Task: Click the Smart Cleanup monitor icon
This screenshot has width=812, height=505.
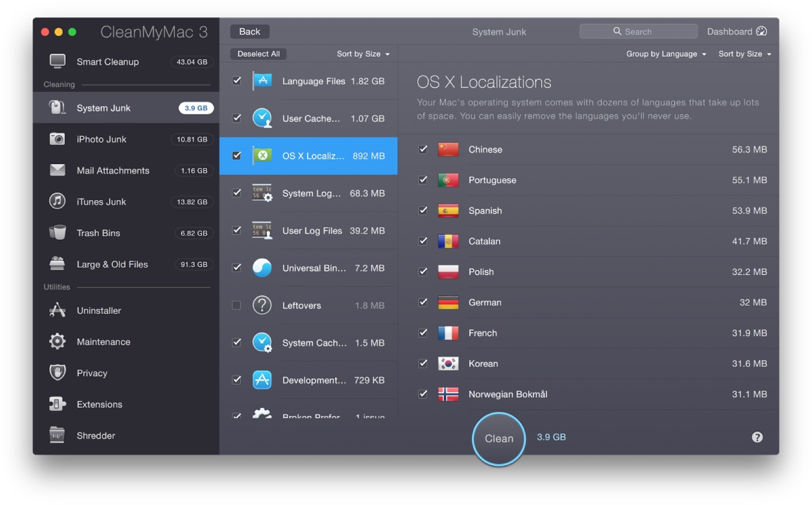Action: point(57,61)
